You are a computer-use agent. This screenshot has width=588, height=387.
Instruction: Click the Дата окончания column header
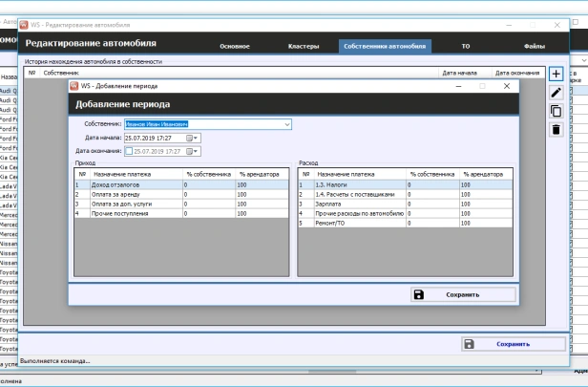[x=516, y=73]
